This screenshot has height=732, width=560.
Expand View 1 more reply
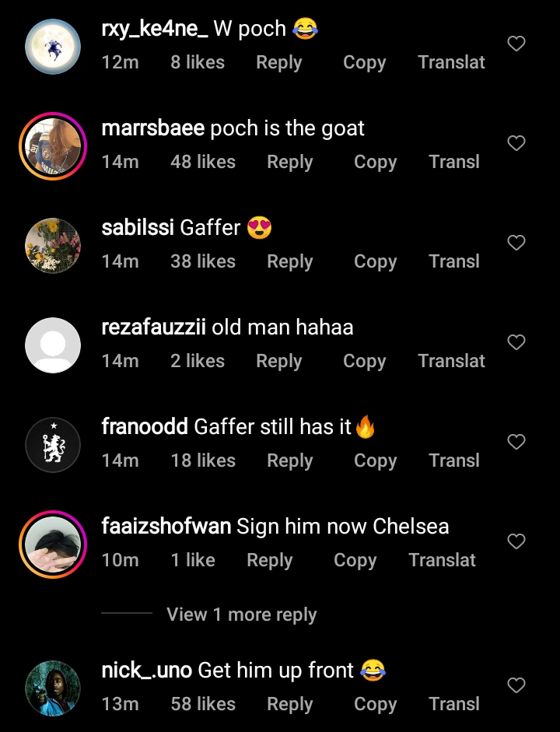point(242,615)
